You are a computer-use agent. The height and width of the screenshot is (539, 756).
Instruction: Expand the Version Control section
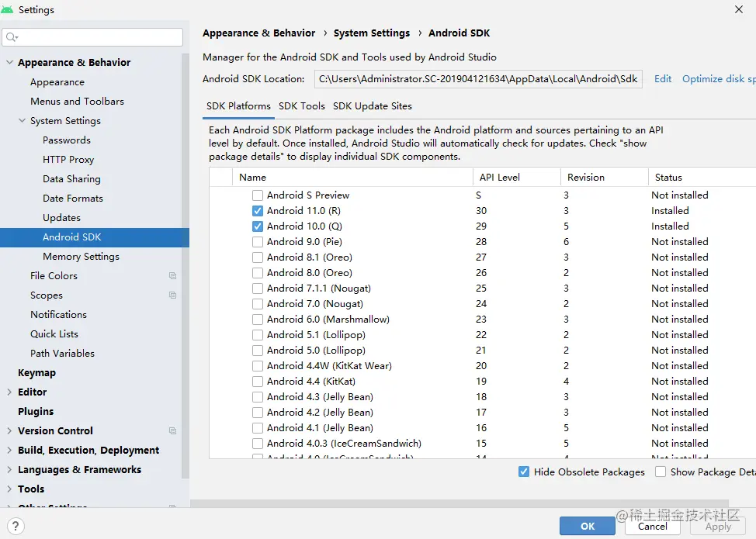(9, 430)
